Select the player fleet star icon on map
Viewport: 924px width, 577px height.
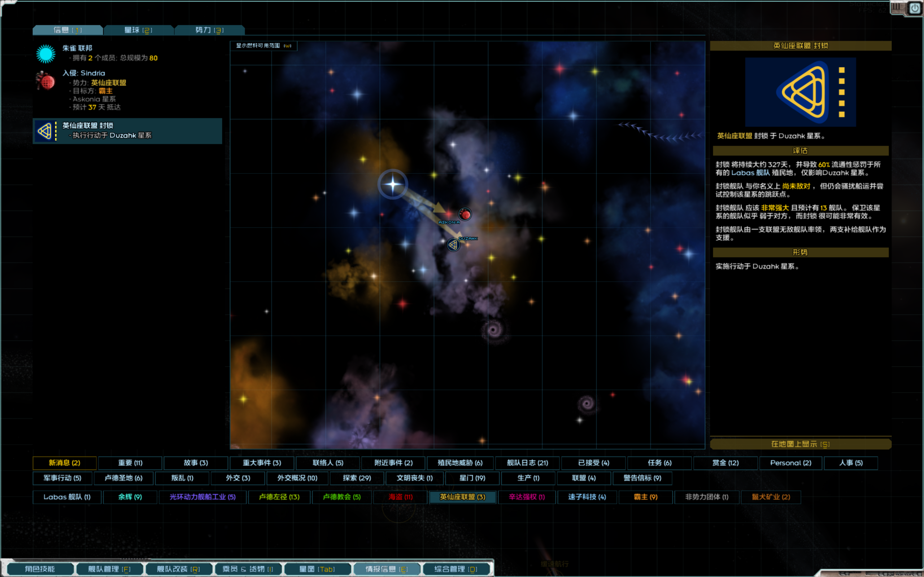pyautogui.click(x=392, y=184)
